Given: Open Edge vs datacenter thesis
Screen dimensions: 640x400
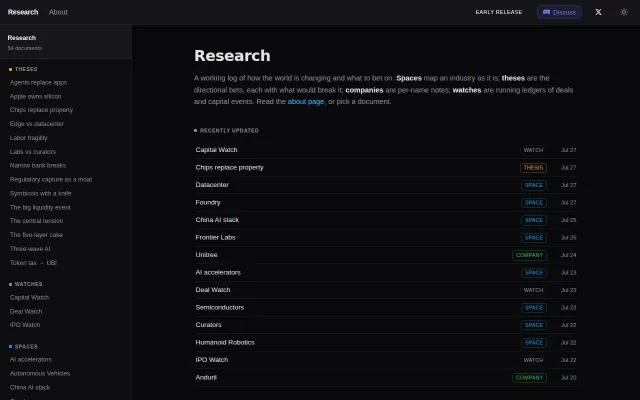Looking at the screenshot, I should tap(37, 124).
